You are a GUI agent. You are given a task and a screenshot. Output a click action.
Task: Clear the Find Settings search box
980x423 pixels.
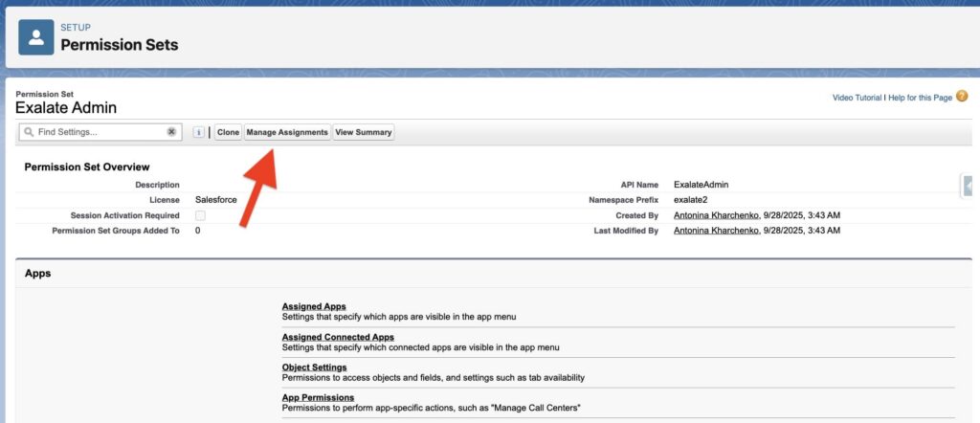[x=171, y=132]
